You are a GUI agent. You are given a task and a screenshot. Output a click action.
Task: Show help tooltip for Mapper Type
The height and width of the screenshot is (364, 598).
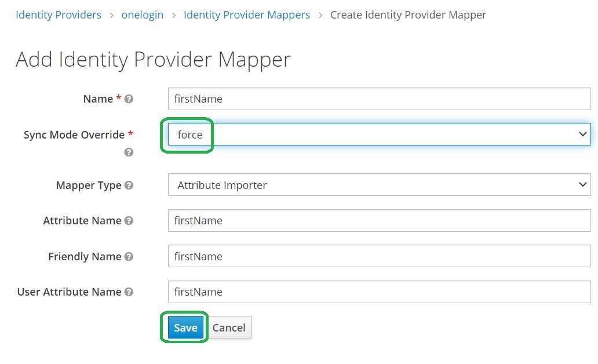tap(129, 185)
